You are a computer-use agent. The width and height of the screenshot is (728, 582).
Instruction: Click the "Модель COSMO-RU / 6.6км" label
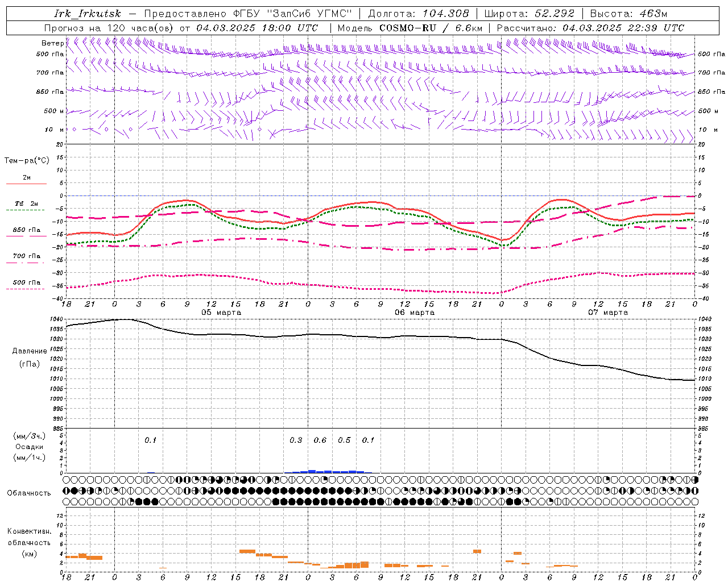click(410, 28)
